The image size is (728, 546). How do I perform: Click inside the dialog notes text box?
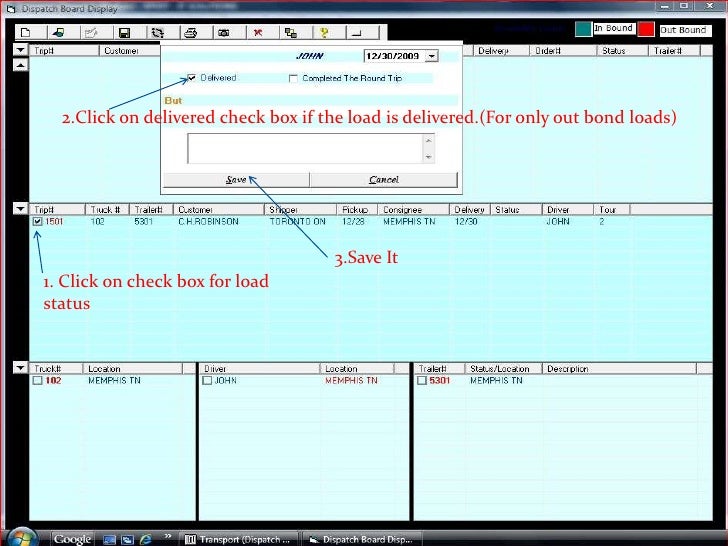[x=305, y=149]
